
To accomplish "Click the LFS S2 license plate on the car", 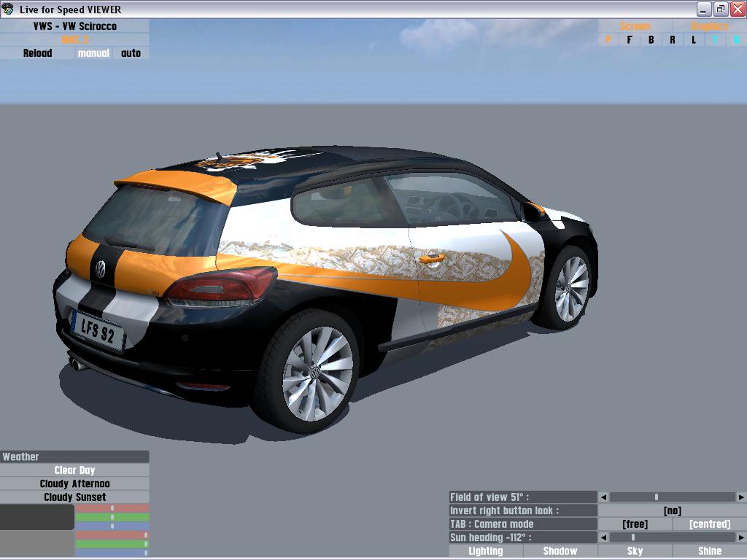I will (x=97, y=330).
